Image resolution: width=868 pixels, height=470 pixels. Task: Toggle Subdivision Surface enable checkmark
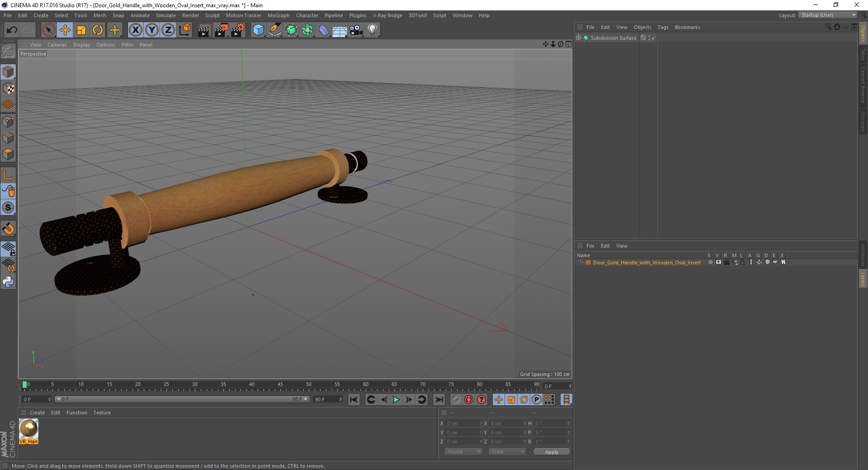coord(653,38)
